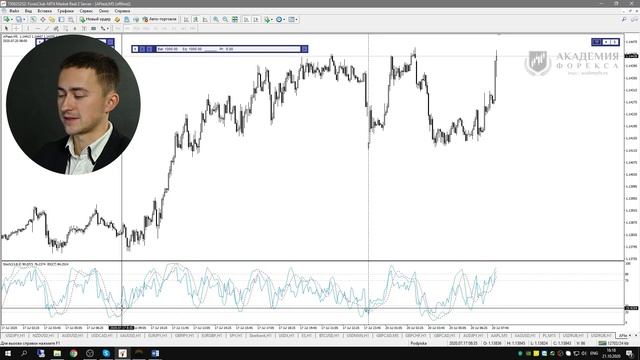
Task: Open Word from the taskbar
Action: [x=155, y=353]
